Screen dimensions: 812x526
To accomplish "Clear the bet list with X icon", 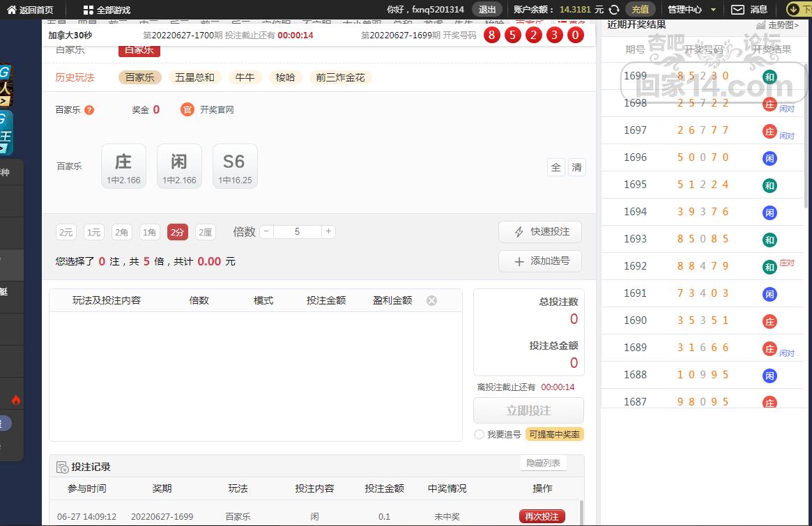I will (x=431, y=300).
